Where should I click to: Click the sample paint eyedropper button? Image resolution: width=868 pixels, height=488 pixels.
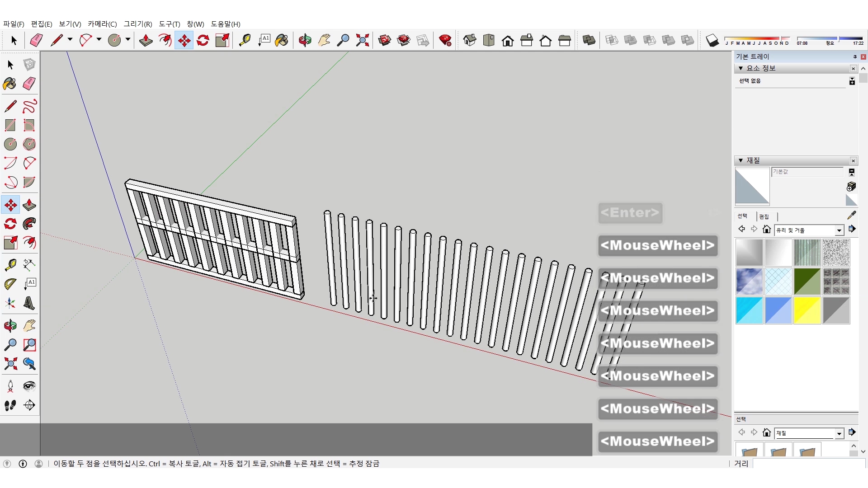851,215
